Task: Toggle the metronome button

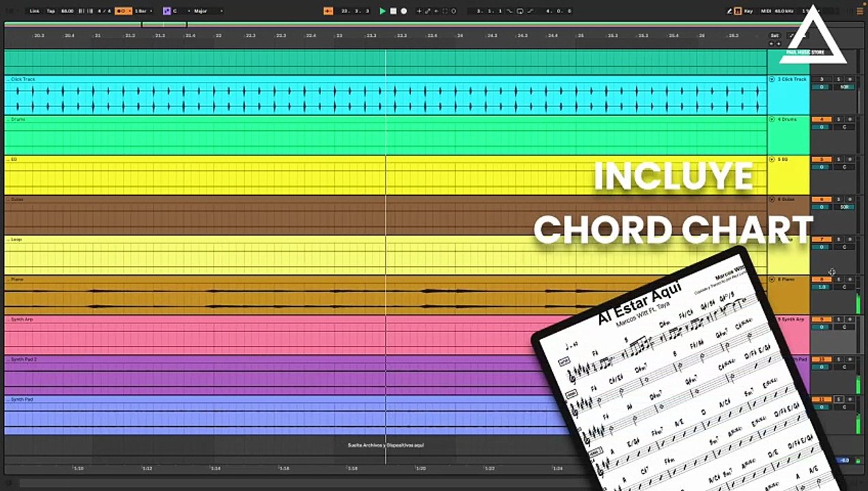Action: pyautogui.click(x=123, y=11)
